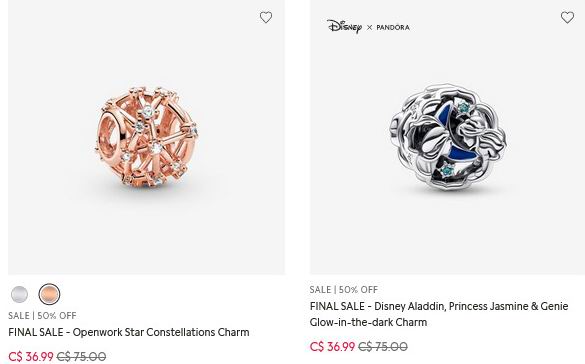
Task: Click C$ 36.99 sale price of Openwork charm
Action: click(31, 357)
